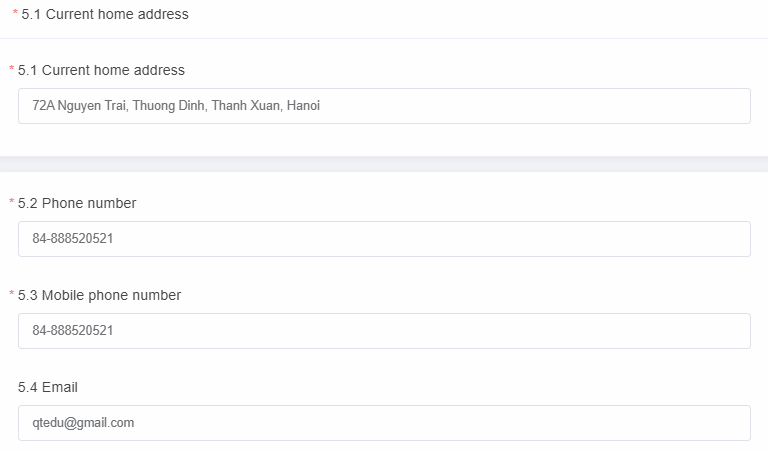
Task: Click required asterisk of address label above input
Action: (12, 71)
